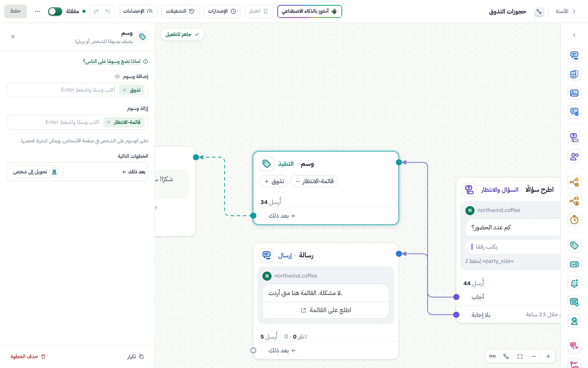Click أنشئ بالذكاء الاصطناعي button
This screenshot has width=588, height=368.
310,11
